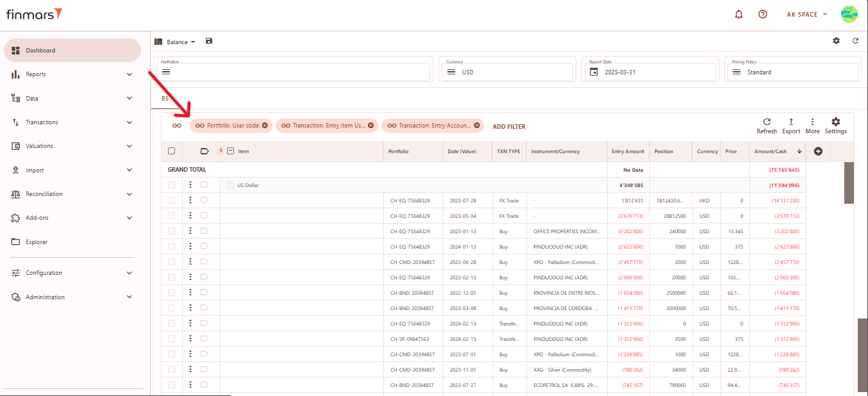The height and width of the screenshot is (396, 868).
Task: Open dashboard settings gear at top right
Action: [836, 41]
